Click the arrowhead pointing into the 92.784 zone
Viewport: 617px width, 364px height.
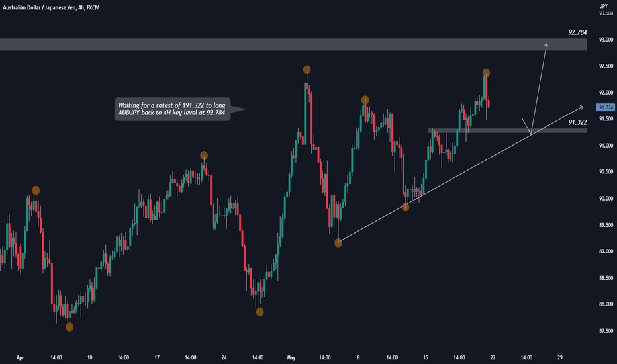tap(546, 46)
